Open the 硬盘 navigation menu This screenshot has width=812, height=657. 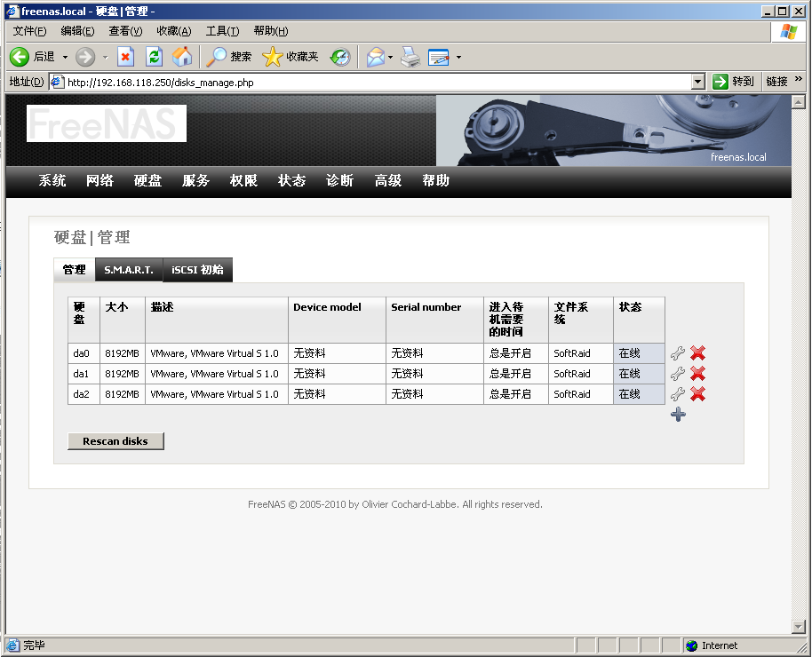(x=147, y=181)
